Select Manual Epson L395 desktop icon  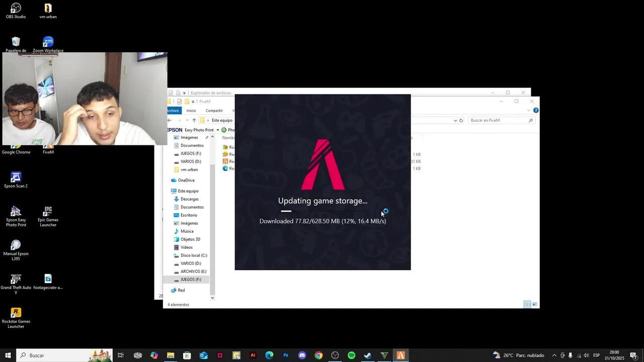click(16, 250)
